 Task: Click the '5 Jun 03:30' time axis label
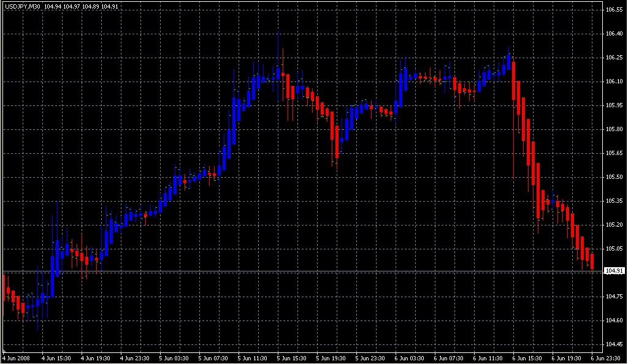point(174,358)
